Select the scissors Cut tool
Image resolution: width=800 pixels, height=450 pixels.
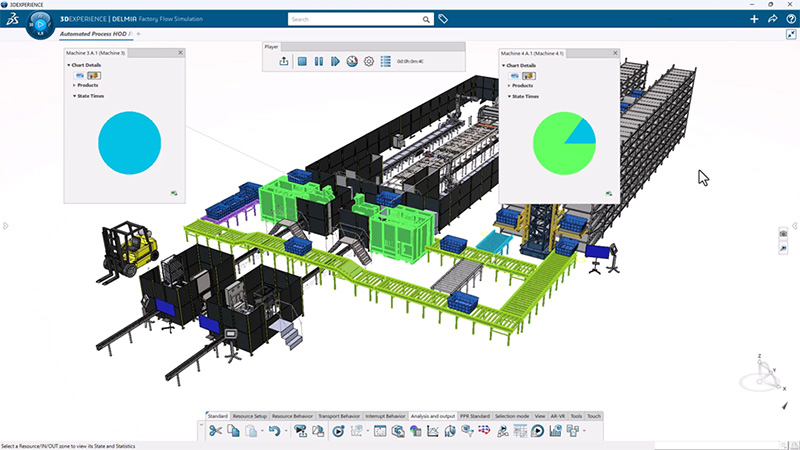[x=215, y=431]
